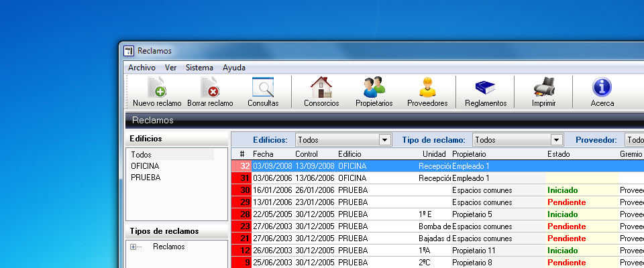644x268 pixels.
Task: Open the Archivo menu
Action: 142,68
